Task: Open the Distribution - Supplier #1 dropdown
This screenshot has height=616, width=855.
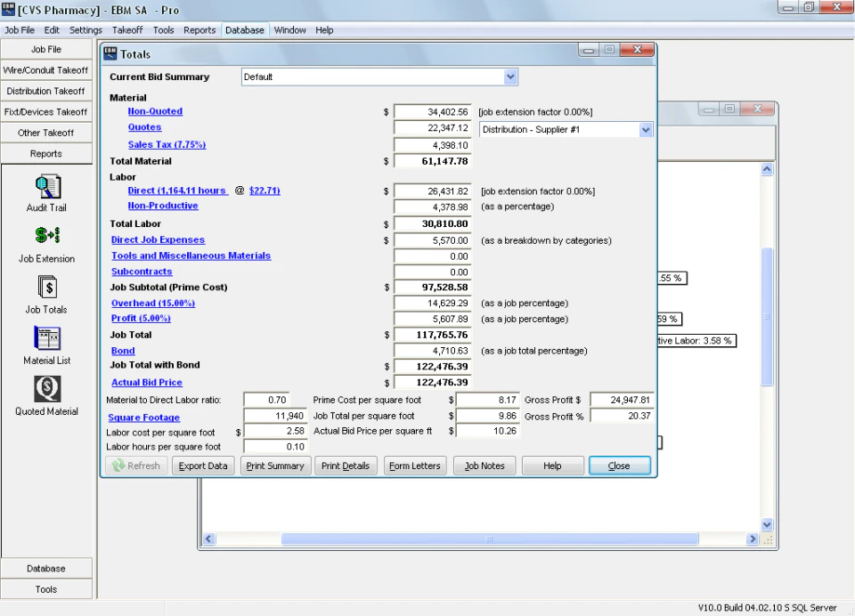Action: (x=645, y=129)
